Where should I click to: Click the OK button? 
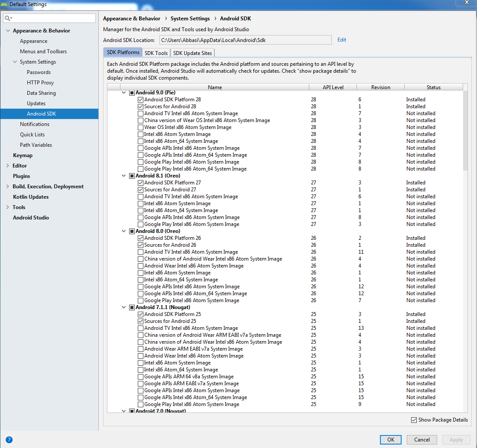coord(391,439)
